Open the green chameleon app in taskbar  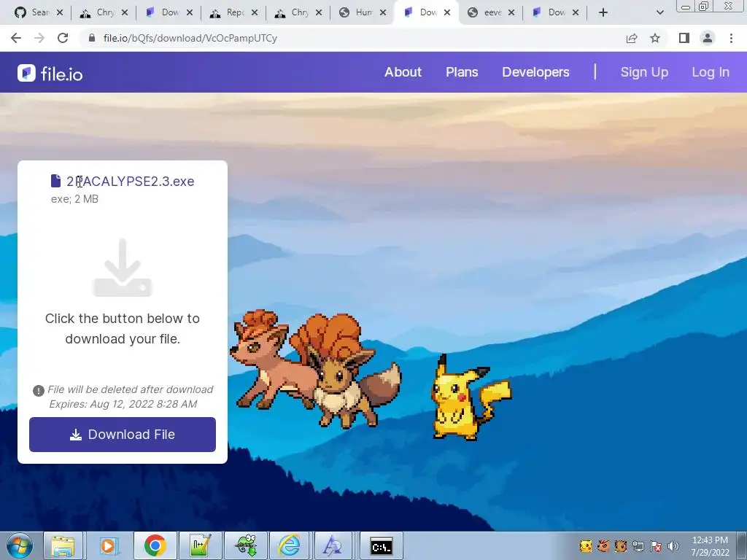247,545
